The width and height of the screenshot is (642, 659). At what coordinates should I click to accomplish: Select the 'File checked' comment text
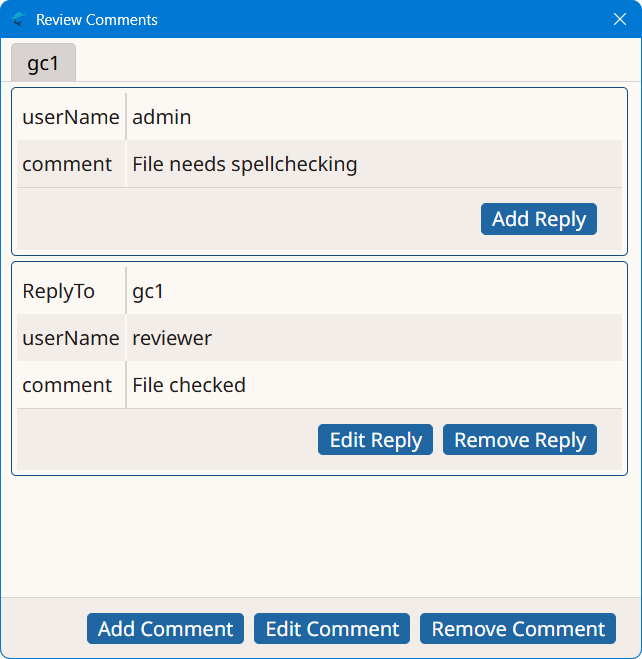click(189, 385)
